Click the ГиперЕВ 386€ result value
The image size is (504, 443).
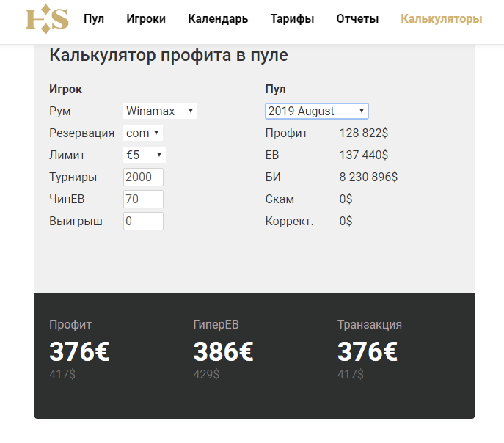point(223,352)
